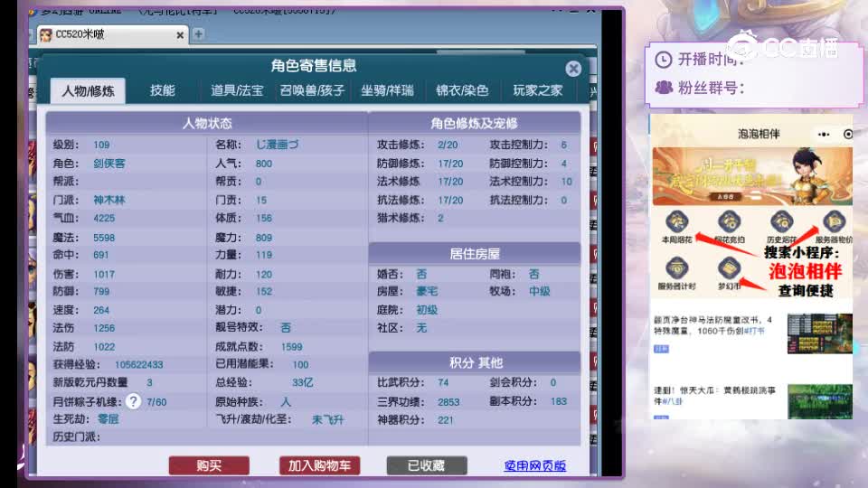Open the 召唤兽/孩子 tab
This screenshot has height=488, width=868.
312,90
